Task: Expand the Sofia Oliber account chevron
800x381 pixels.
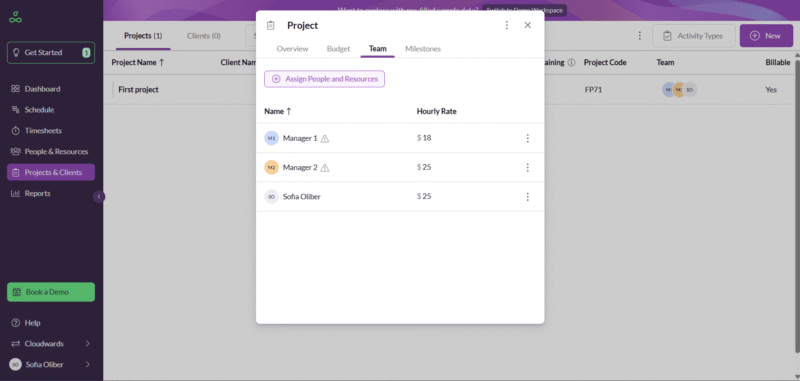Action: 88,364
